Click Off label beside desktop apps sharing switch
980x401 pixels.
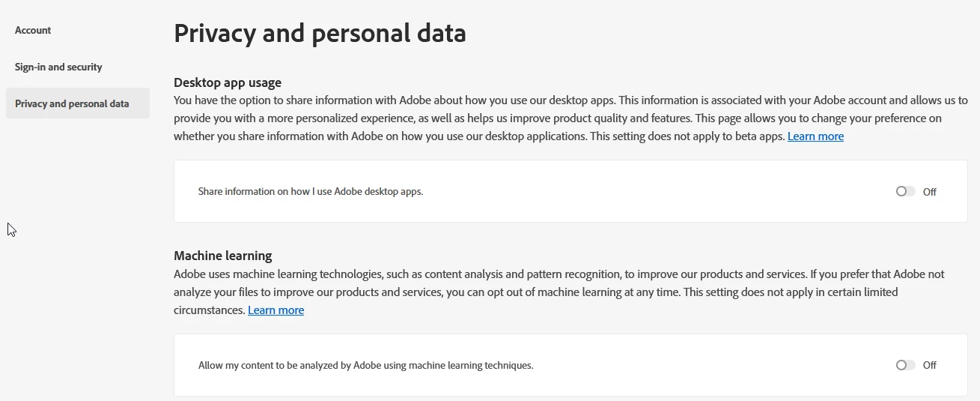[x=929, y=192]
